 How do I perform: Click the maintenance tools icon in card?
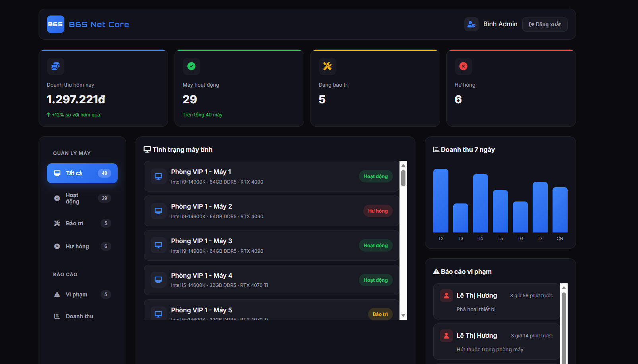tap(327, 66)
